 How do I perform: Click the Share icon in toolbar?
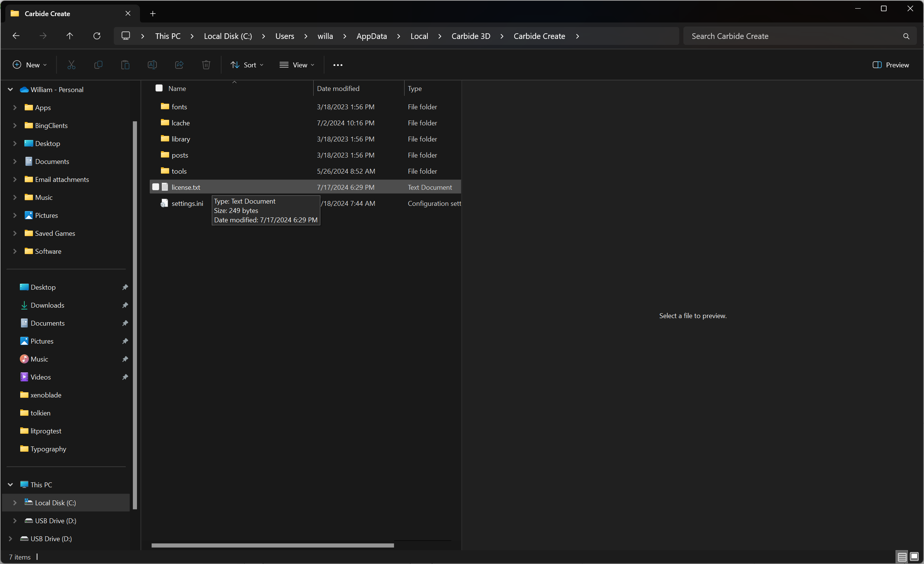179,65
